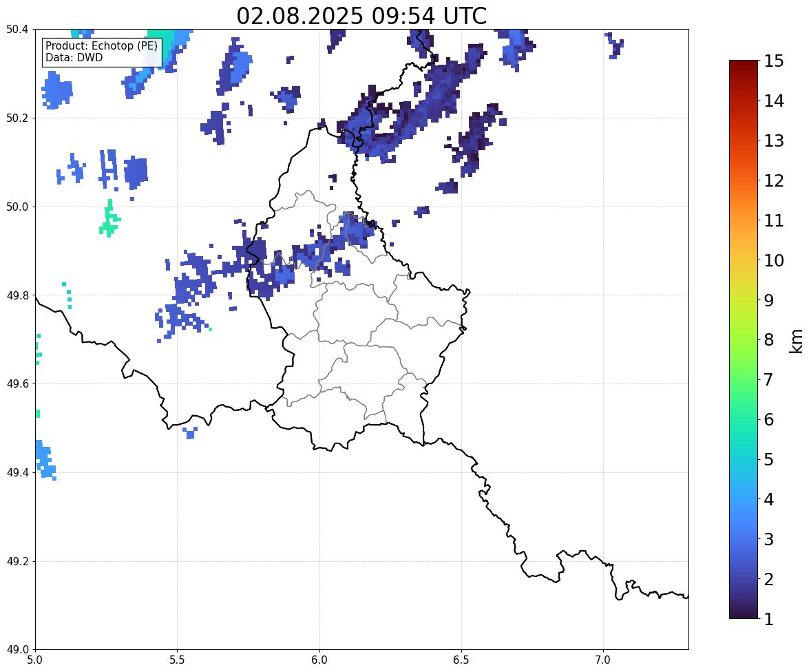811x672 pixels.
Task: Click the colorbar label '11'
Action: [774, 220]
